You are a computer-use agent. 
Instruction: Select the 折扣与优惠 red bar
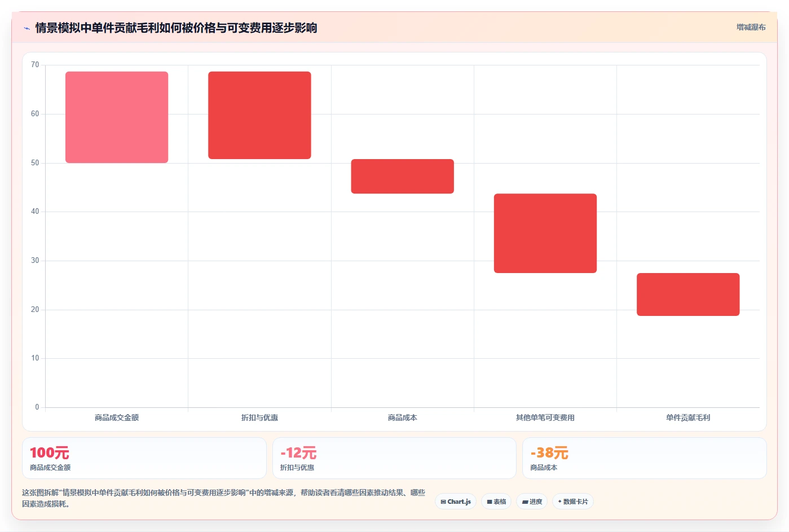pos(259,115)
